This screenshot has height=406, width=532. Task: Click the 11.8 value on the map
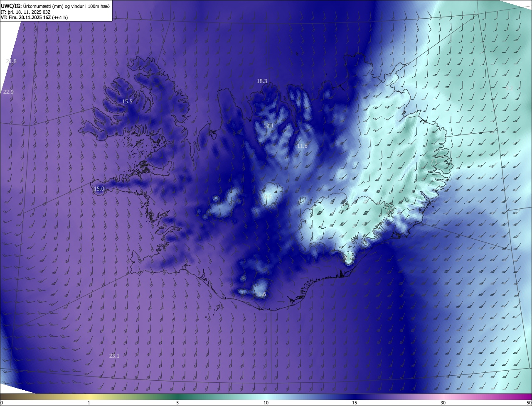pyautogui.click(x=302, y=146)
